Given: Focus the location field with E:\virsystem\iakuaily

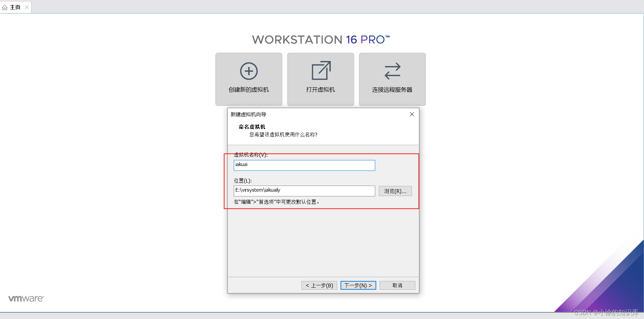Looking at the screenshot, I should click(x=304, y=191).
